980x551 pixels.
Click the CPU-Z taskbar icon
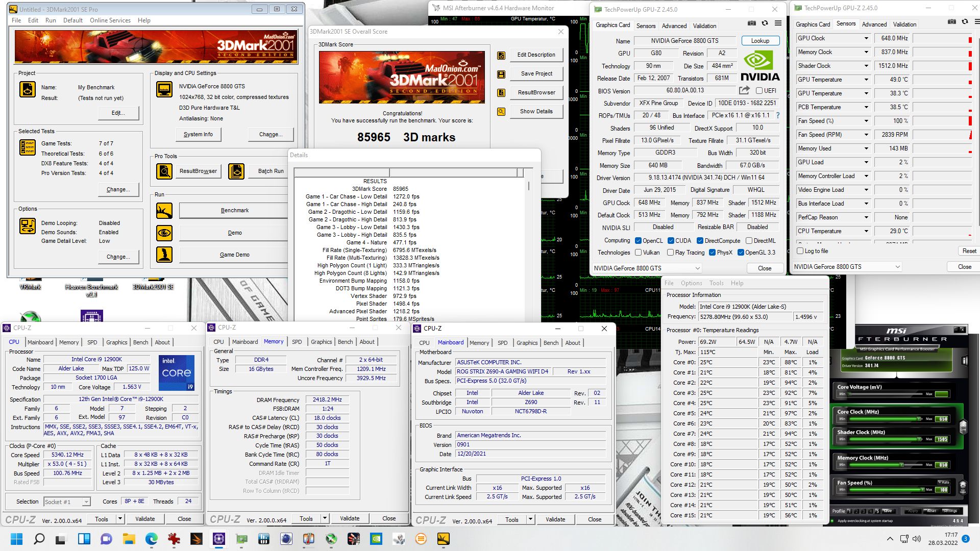coord(219,539)
